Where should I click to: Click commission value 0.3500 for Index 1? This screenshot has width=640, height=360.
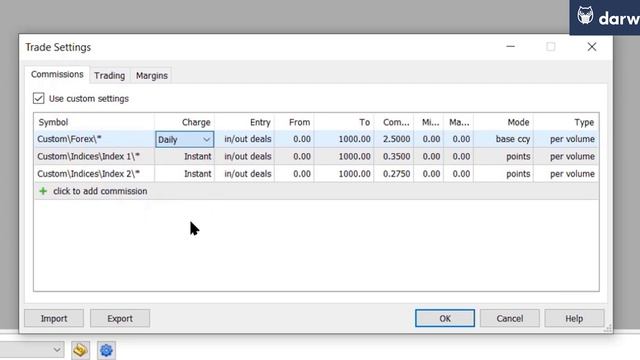point(396,156)
